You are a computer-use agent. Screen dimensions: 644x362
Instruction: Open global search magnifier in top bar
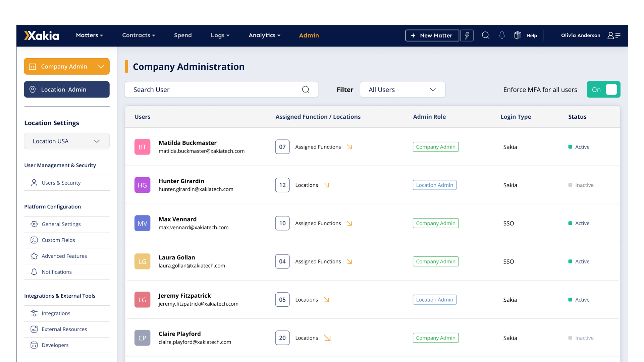485,35
